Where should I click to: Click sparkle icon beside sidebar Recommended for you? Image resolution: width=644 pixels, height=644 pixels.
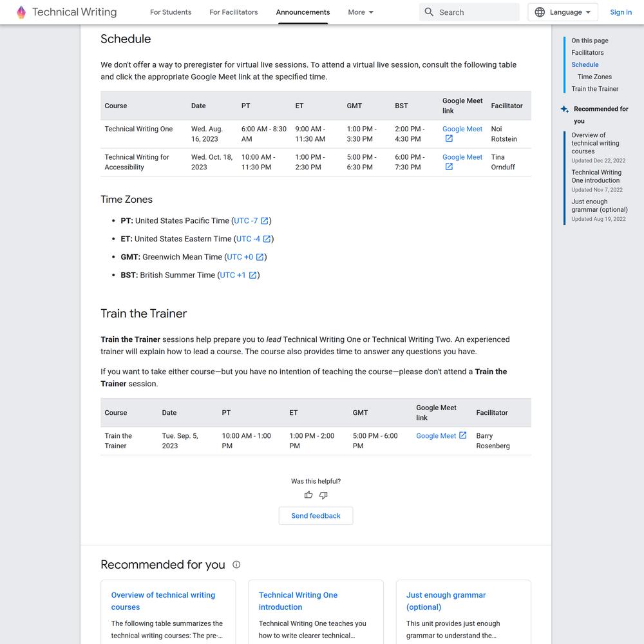(x=565, y=109)
